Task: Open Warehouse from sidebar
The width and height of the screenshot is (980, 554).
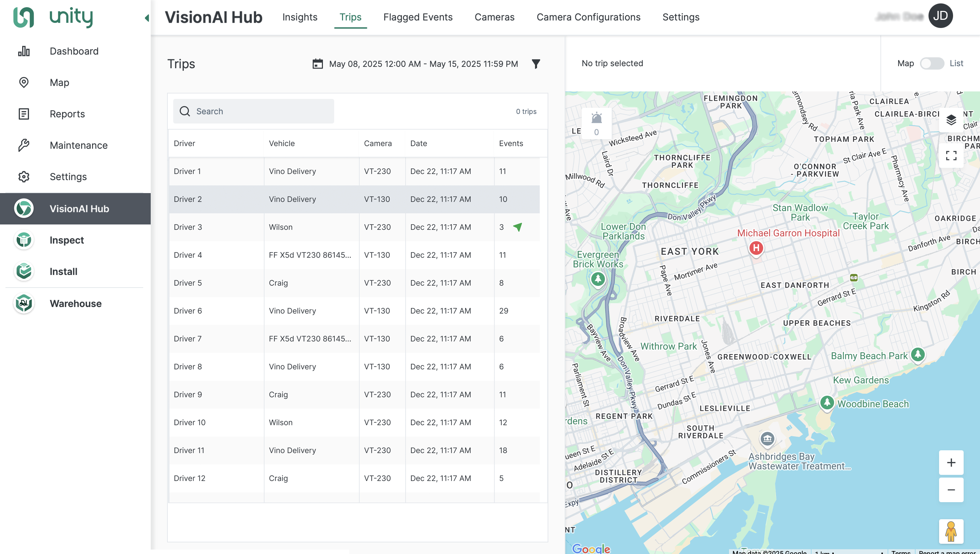Action: click(x=75, y=304)
